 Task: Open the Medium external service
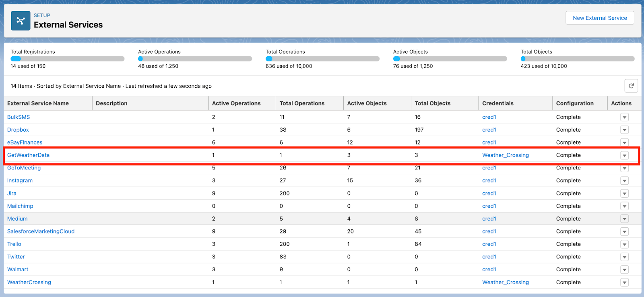point(17,219)
